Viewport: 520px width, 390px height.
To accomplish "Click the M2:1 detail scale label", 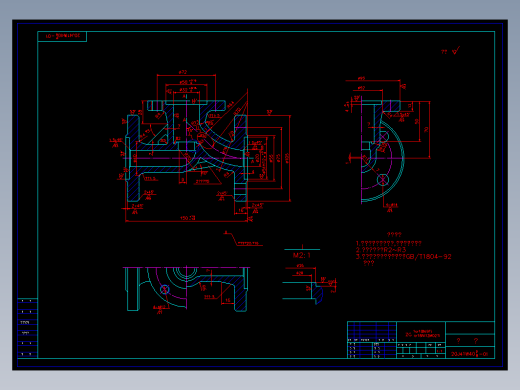I will [x=302, y=255].
